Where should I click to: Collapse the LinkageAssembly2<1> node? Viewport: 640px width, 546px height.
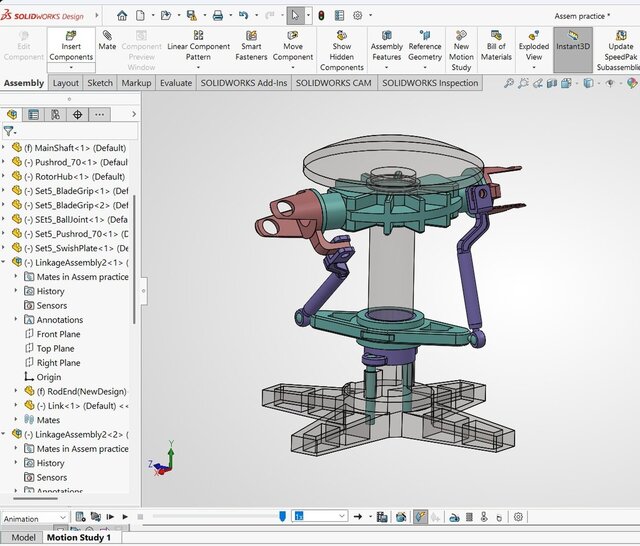click(x=4, y=262)
